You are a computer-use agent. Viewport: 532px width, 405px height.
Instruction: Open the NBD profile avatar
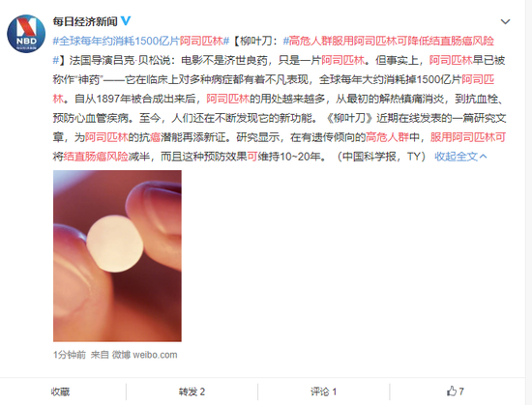26,34
